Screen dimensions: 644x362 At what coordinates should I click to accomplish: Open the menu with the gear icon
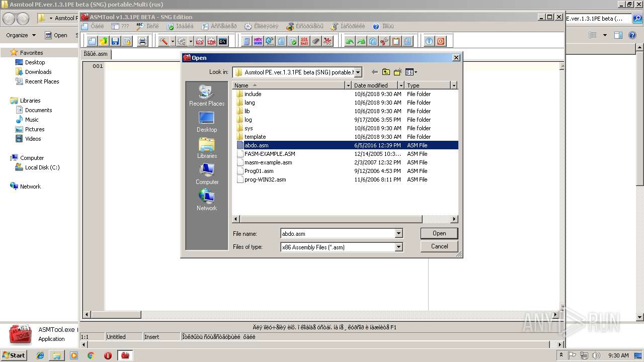pyautogui.click(x=261, y=26)
